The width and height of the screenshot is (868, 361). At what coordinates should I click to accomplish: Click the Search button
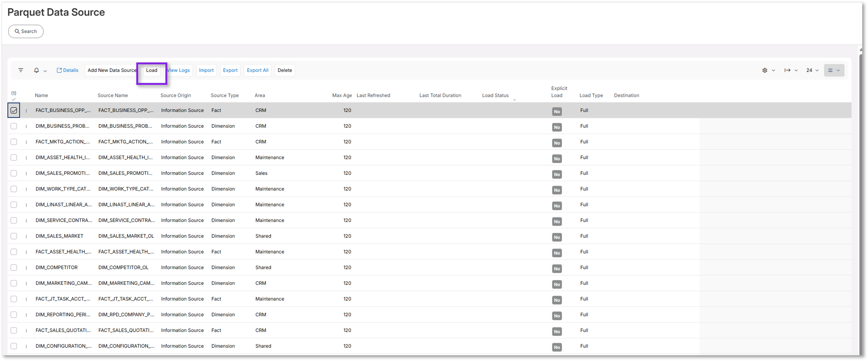click(26, 31)
